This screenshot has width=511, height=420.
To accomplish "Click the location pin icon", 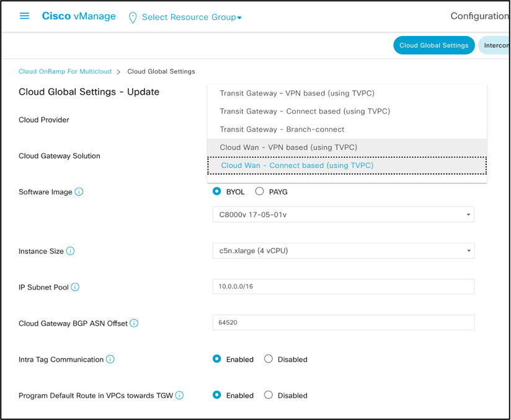I will pyautogui.click(x=132, y=17).
